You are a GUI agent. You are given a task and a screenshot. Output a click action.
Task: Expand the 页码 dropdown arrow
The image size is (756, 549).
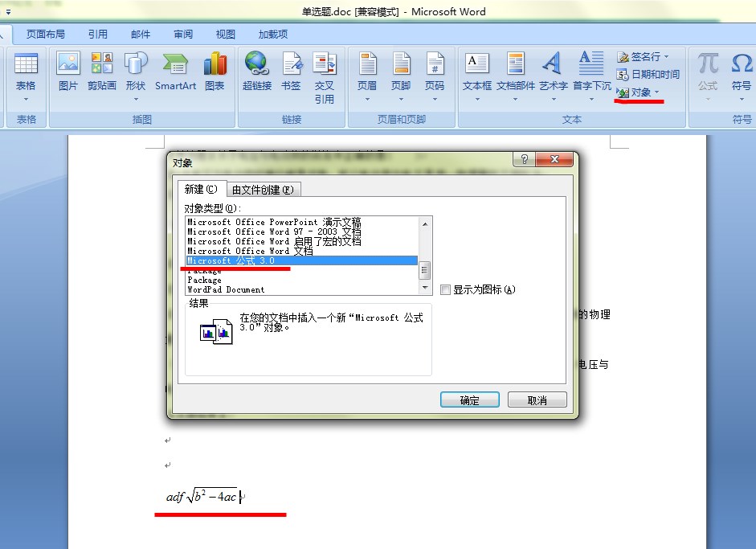(x=435, y=100)
